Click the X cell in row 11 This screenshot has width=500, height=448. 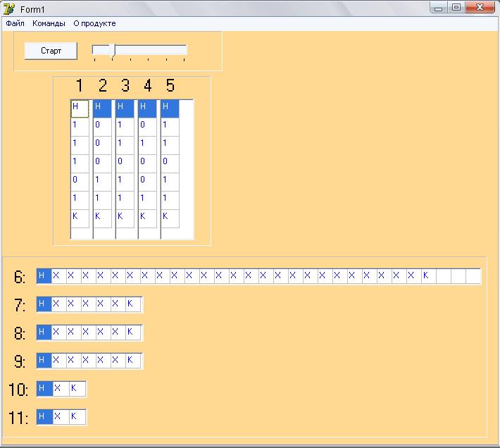pyautogui.click(x=61, y=417)
